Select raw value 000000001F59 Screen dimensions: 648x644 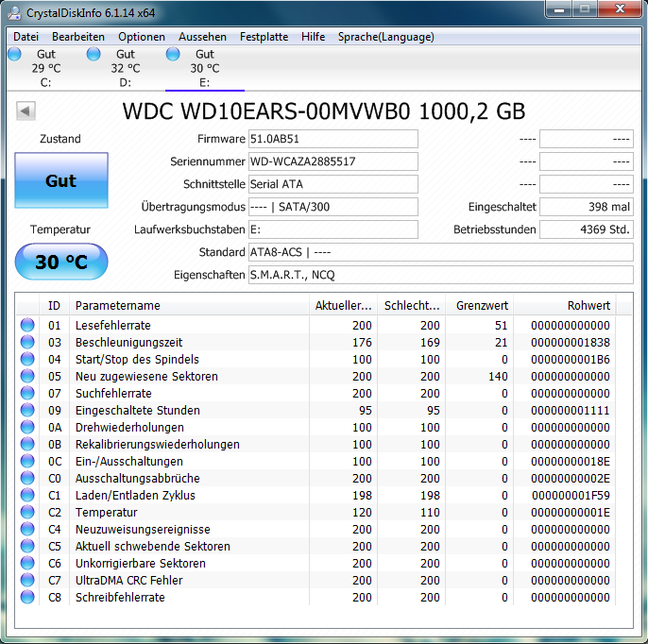(x=571, y=496)
